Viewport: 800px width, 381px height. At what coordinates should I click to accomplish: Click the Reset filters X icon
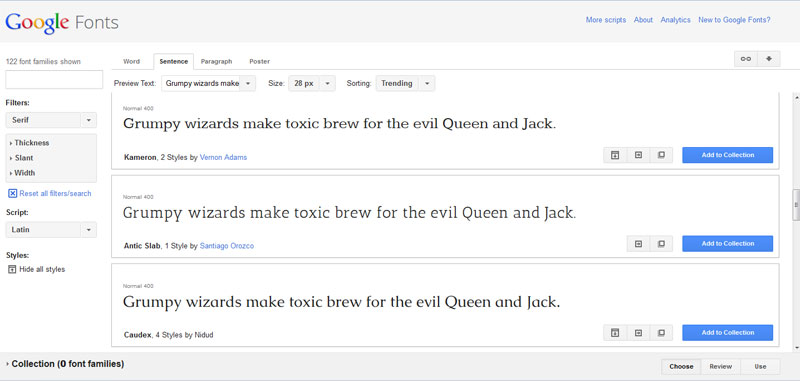[13, 194]
